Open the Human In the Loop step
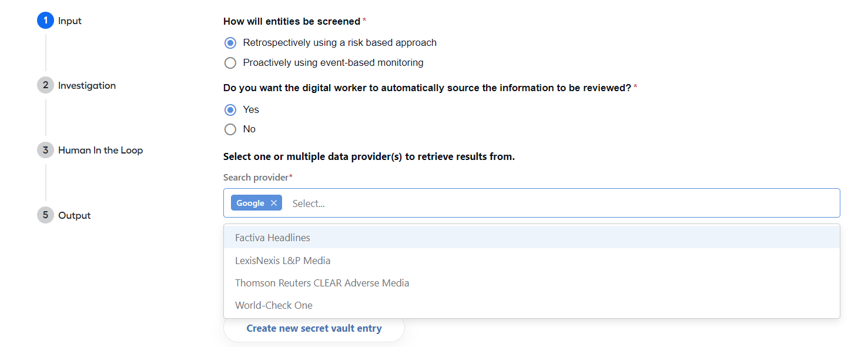This screenshot has height=347, width=868. (100, 150)
